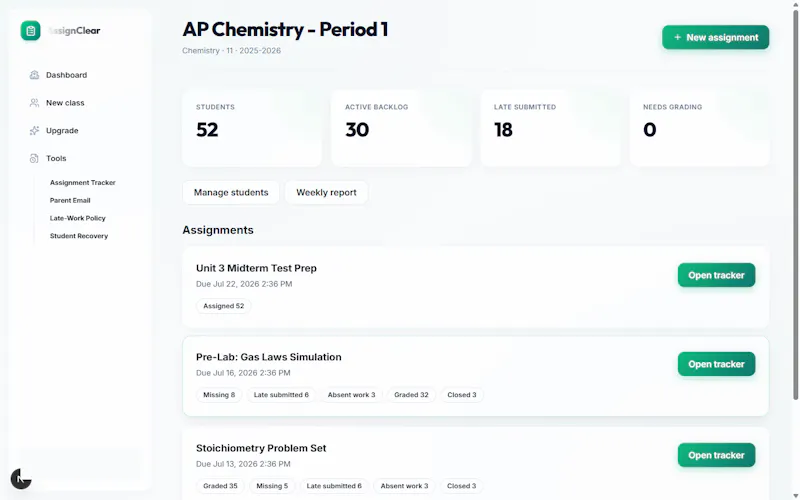Viewport: 800px width, 500px height.
Task: Click the plus icon on New assignment
Action: [678, 37]
